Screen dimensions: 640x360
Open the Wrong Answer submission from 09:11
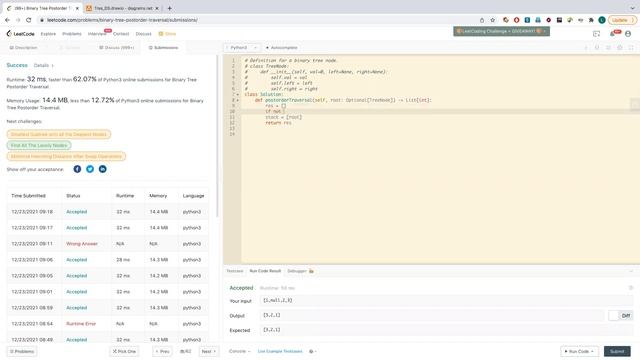click(82, 244)
